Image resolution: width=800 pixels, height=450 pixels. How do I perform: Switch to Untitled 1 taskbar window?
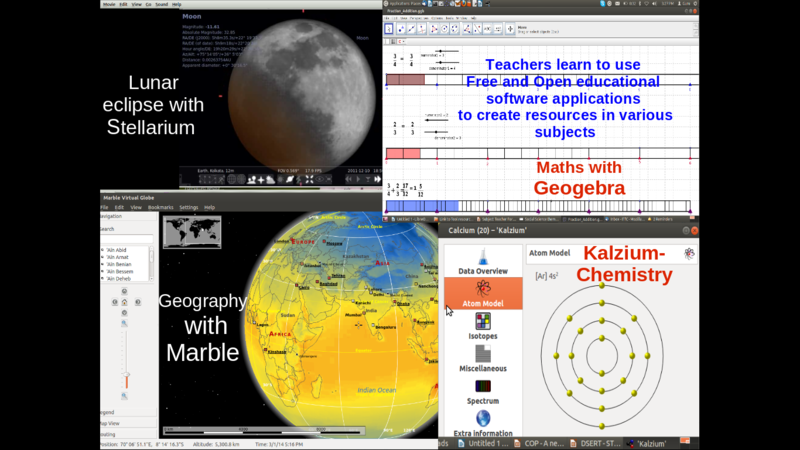click(x=483, y=444)
